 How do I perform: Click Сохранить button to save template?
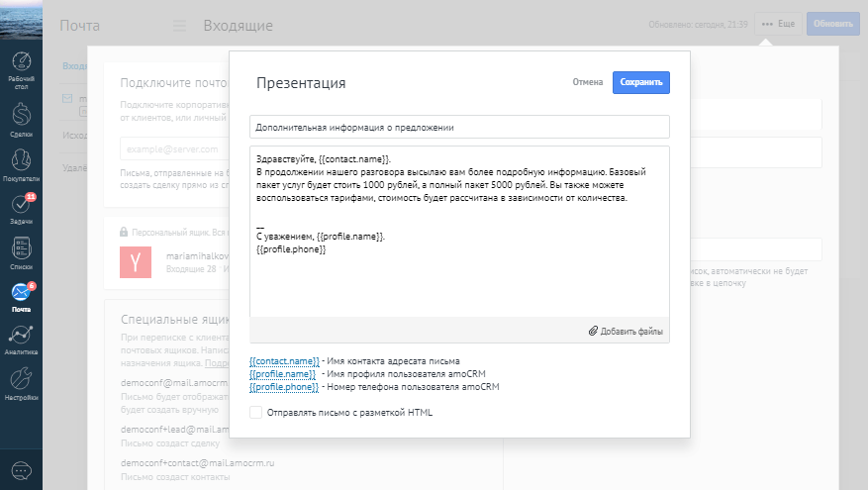point(640,83)
